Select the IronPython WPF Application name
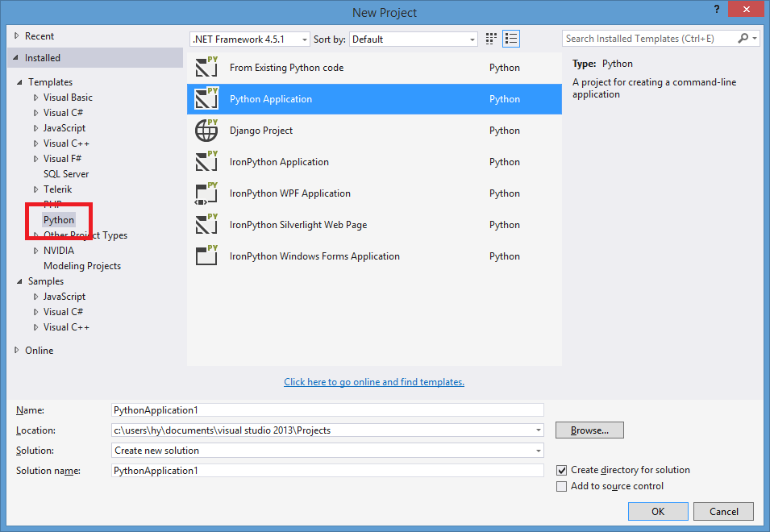The image size is (770, 532). click(x=290, y=193)
